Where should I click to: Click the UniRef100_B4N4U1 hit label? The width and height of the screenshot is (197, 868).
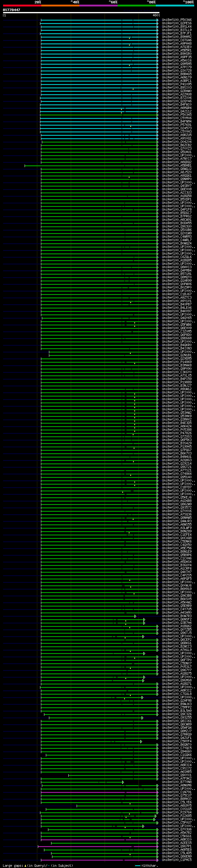[x=176, y=457]
